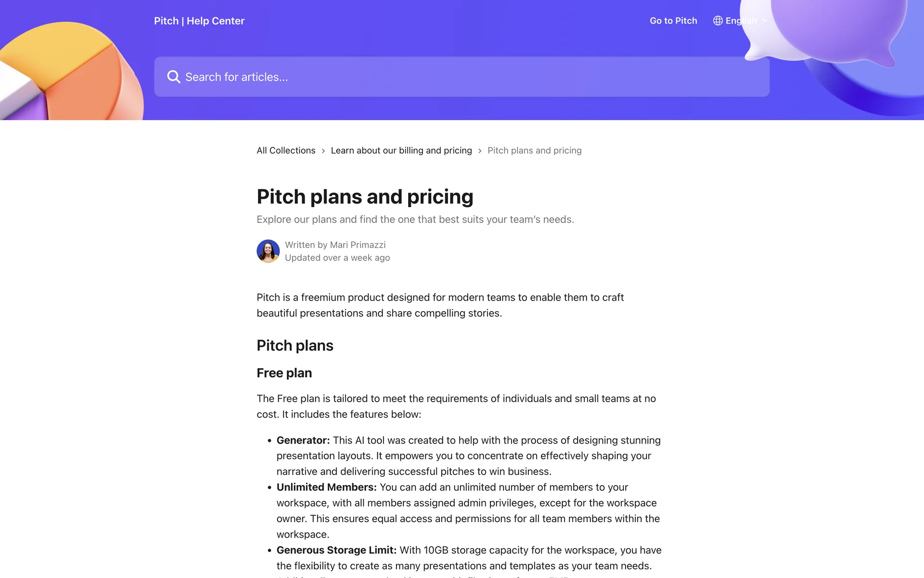This screenshot has width=924, height=578.
Task: Follow the Go to Pitch link
Action: 673,21
